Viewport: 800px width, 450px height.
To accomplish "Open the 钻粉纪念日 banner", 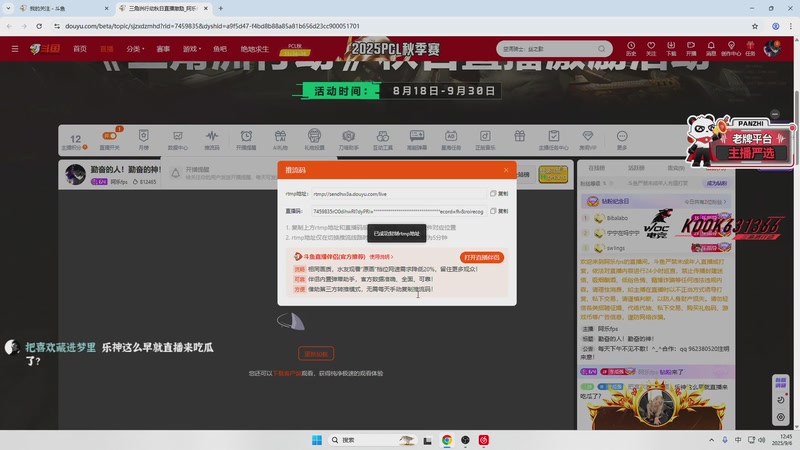I will [656, 202].
